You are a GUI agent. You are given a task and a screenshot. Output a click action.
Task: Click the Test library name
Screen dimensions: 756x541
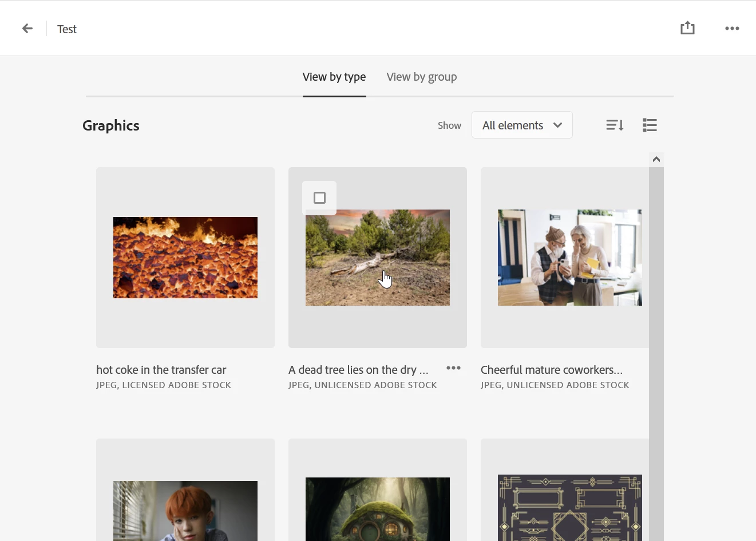coord(67,29)
